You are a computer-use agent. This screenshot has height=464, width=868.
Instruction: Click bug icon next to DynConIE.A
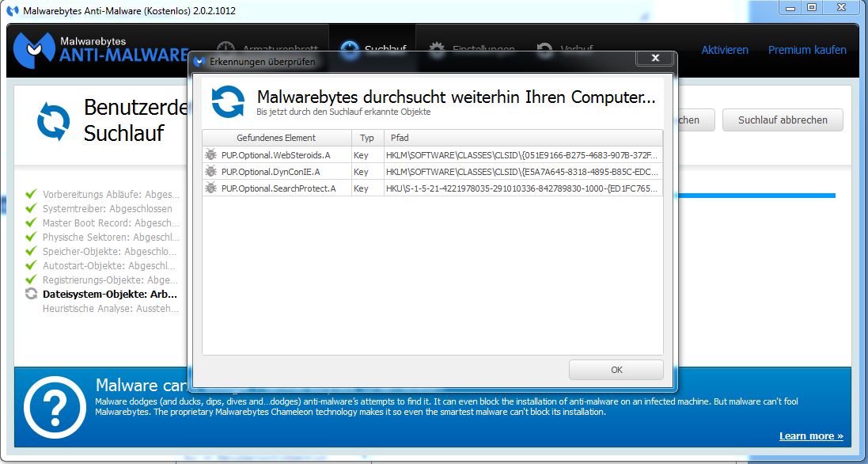point(211,172)
